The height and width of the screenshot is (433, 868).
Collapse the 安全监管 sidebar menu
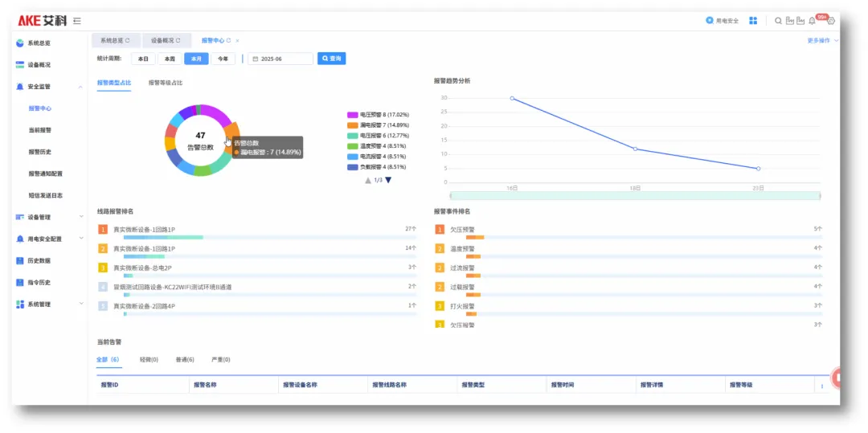(80, 87)
